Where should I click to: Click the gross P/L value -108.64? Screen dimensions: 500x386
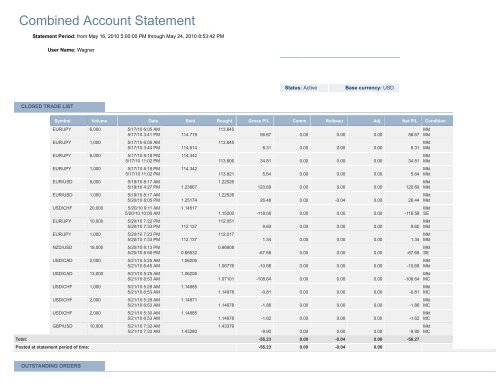(x=263, y=279)
